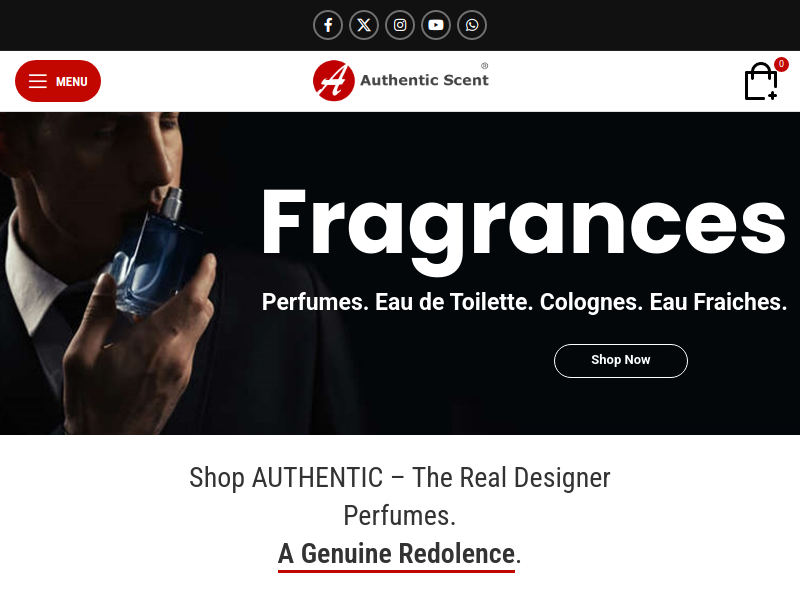Visit the X (Twitter) profile icon
The height and width of the screenshot is (600, 800).
(x=364, y=25)
